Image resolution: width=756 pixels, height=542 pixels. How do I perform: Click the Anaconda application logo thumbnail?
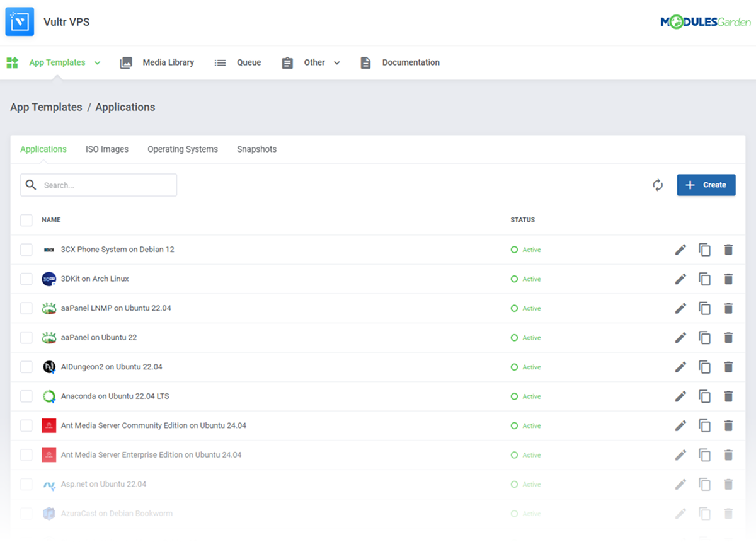[49, 396]
